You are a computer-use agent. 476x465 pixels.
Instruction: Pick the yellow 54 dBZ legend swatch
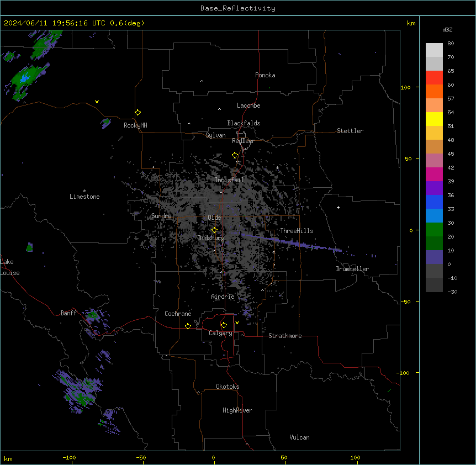coord(434,119)
